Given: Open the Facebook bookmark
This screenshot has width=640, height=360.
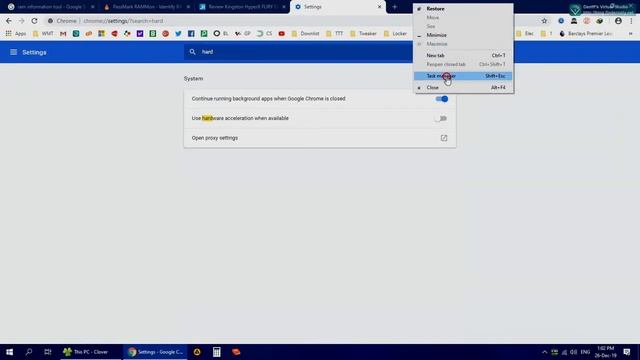Looking at the screenshot, I should 191,33.
